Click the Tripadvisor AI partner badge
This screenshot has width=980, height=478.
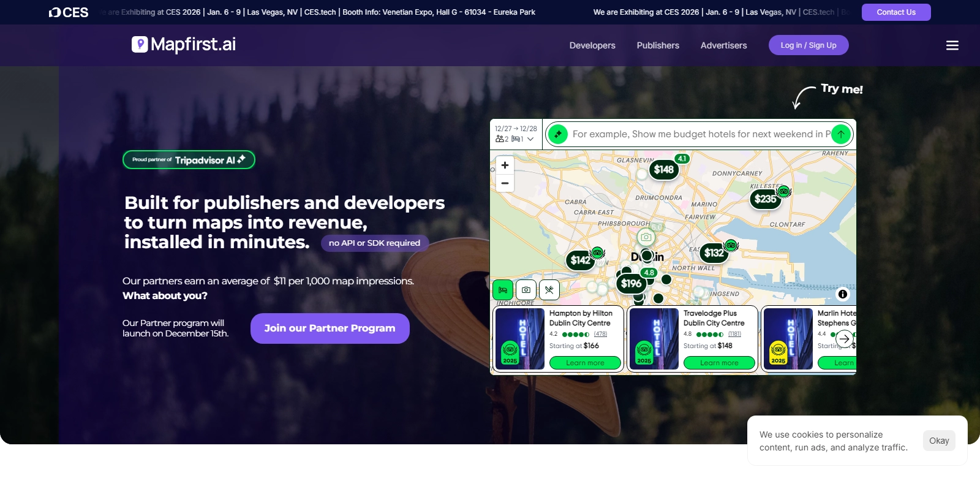pos(189,160)
